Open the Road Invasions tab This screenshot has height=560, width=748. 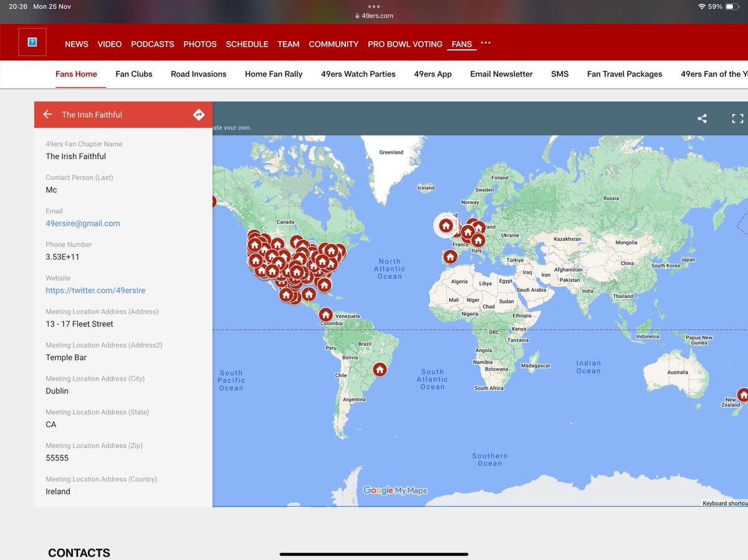tap(199, 74)
